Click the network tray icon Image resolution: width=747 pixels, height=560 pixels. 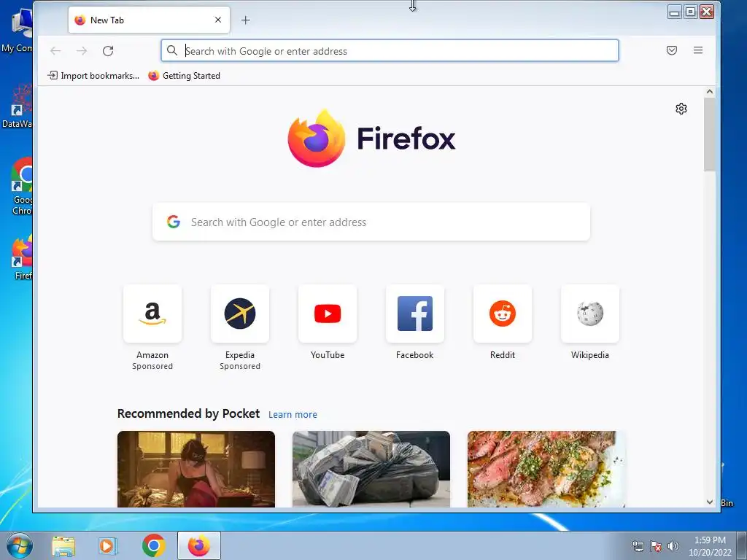click(x=638, y=546)
